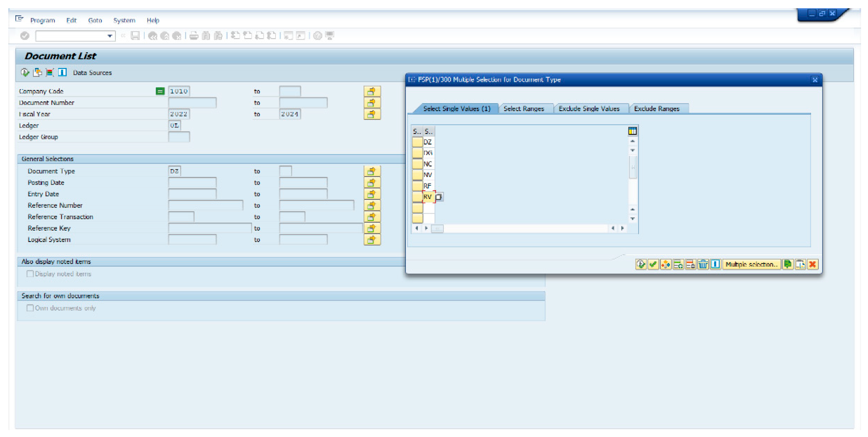Select the row marker beside NC value
This screenshot has height=437, width=868.
coord(417,164)
